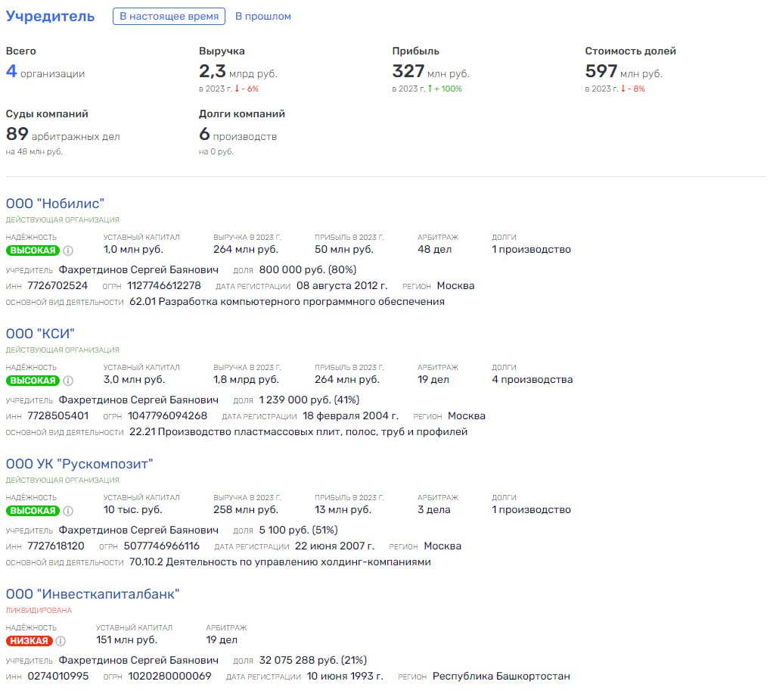Image resolution: width=770 pixels, height=700 pixels.
Task: Select founder name Фахретдинов in КСИ row
Action: coord(138,400)
